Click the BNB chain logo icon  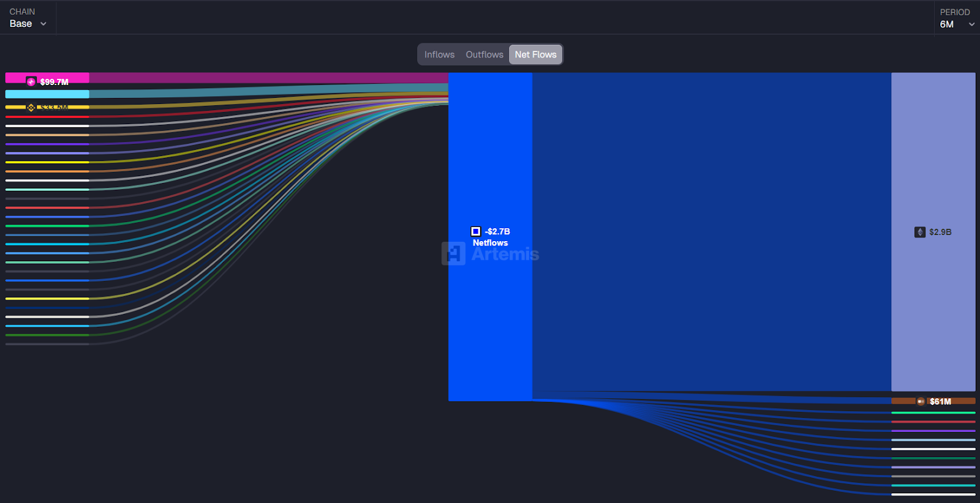[x=31, y=108]
